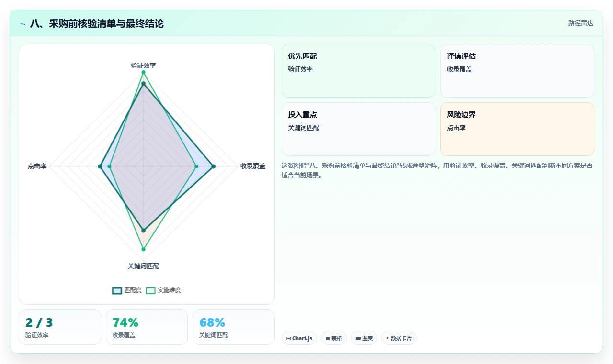The height and width of the screenshot is (364, 613).
Task: Open the 谨慎评估 card
Action: coord(517,71)
